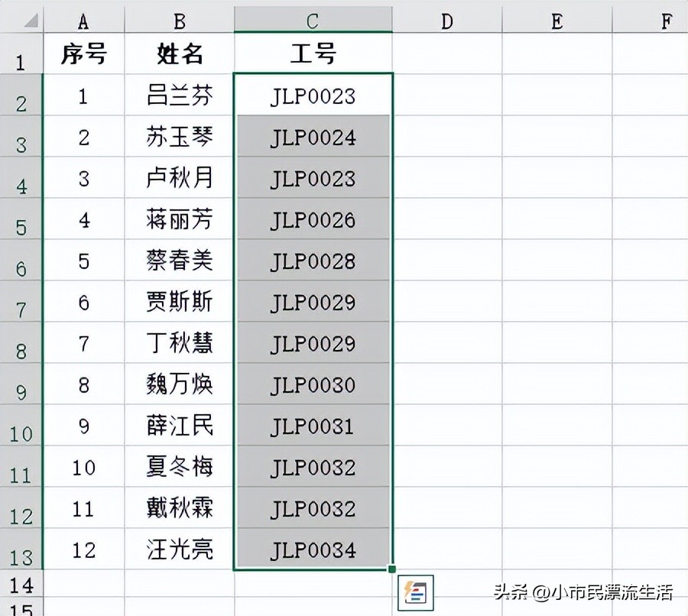Select column A header

tap(84, 20)
